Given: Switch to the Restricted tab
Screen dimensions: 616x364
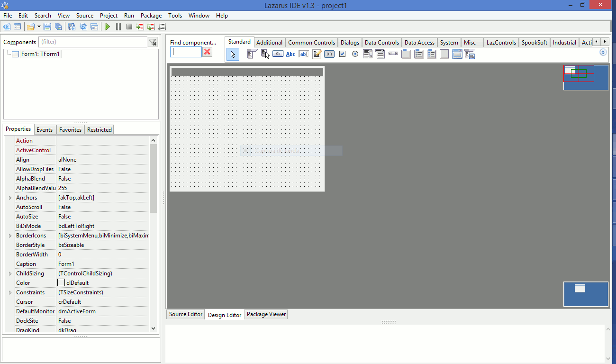Looking at the screenshot, I should tap(100, 130).
